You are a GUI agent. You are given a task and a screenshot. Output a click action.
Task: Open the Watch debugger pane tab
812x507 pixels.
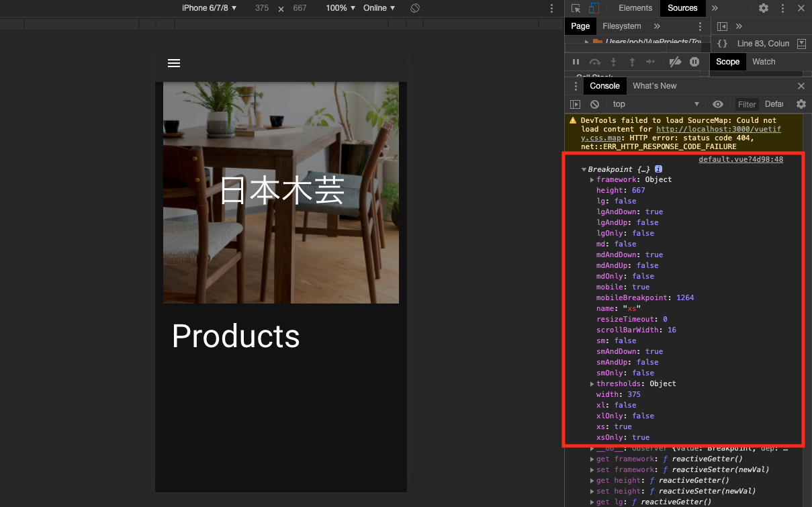coord(764,62)
